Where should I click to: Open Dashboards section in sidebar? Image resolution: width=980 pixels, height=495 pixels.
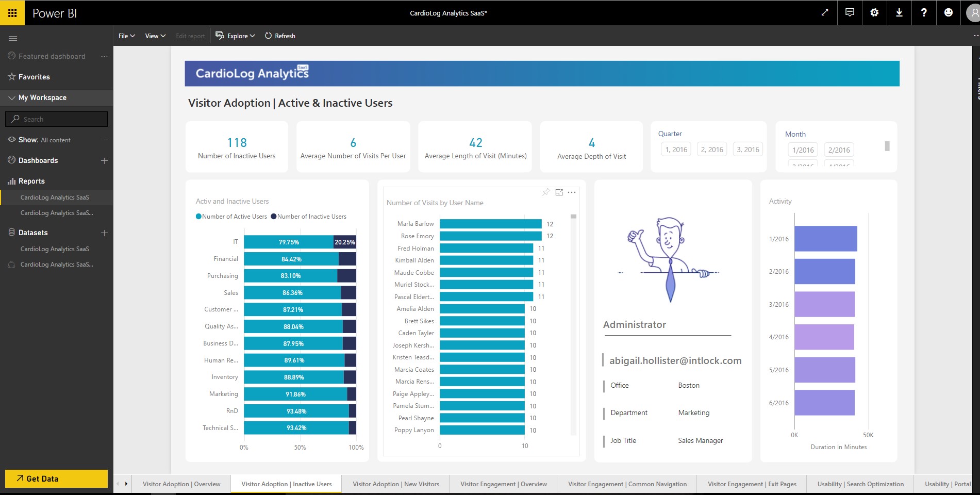point(38,160)
